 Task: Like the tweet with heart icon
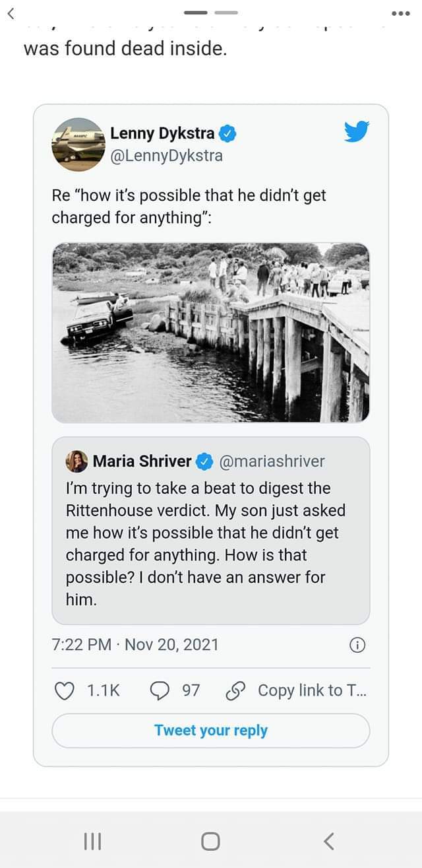63,690
